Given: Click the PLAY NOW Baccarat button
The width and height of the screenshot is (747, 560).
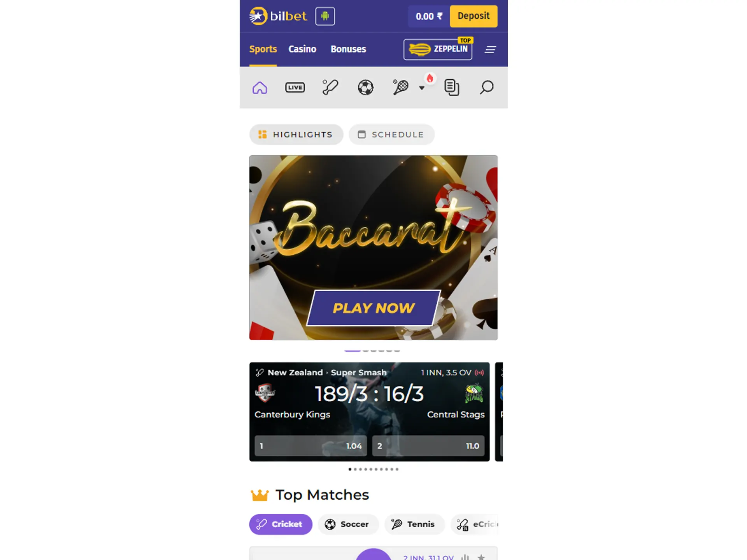Looking at the screenshot, I should pyautogui.click(x=373, y=308).
